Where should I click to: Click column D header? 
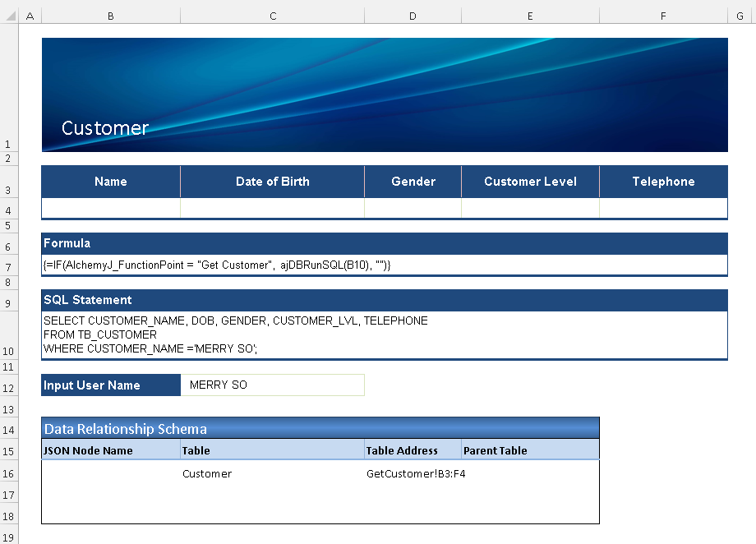[413, 16]
